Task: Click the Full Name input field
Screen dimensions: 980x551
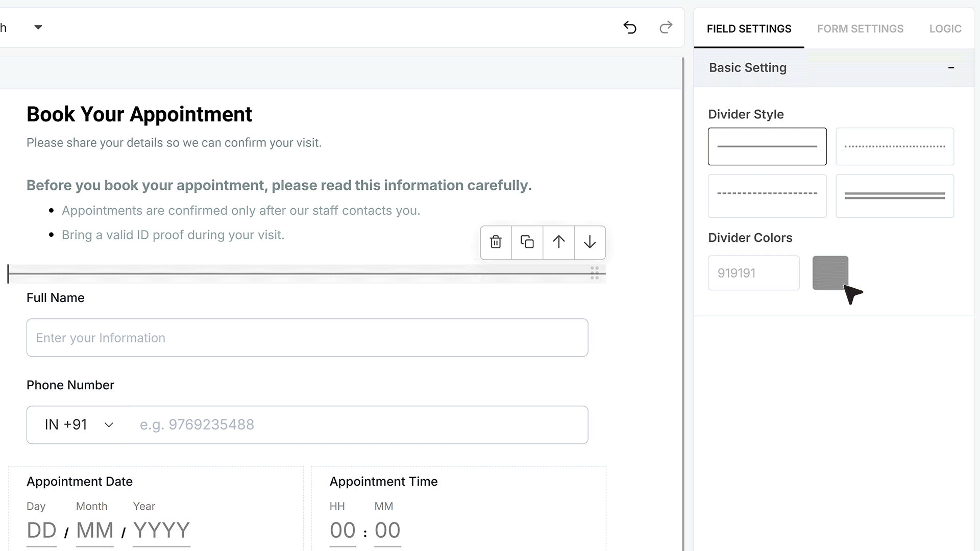Action: pos(307,338)
